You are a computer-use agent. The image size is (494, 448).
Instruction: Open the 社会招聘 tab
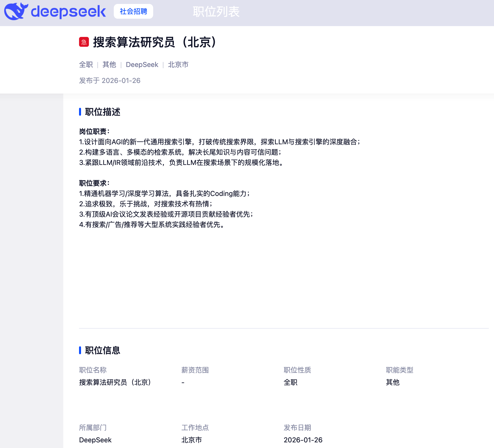tap(133, 11)
